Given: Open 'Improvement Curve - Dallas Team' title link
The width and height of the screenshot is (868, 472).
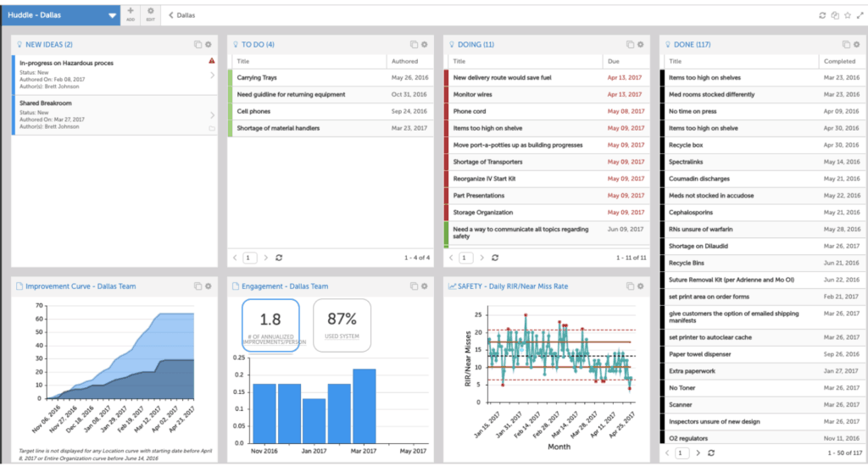Looking at the screenshot, I should [x=81, y=286].
